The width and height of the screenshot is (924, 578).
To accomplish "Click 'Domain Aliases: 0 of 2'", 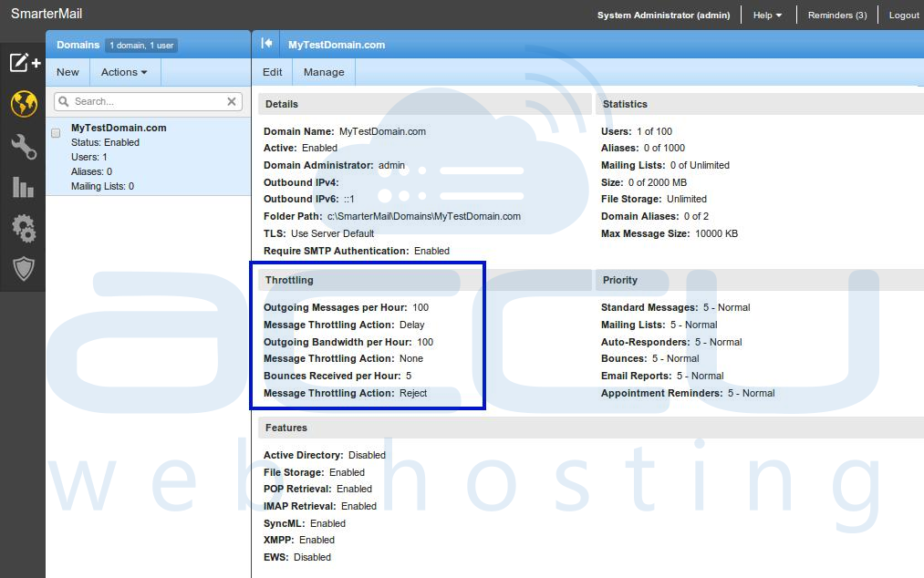I will 655,216.
